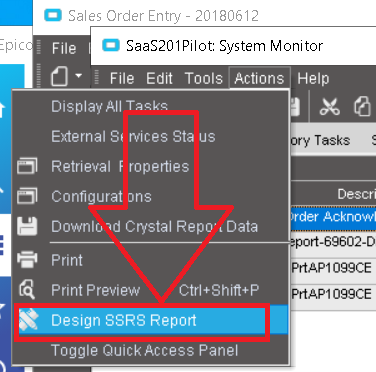Screen dimensions: 376x372
Task: Select the Order Acknow highlighted row
Action: 332,217
